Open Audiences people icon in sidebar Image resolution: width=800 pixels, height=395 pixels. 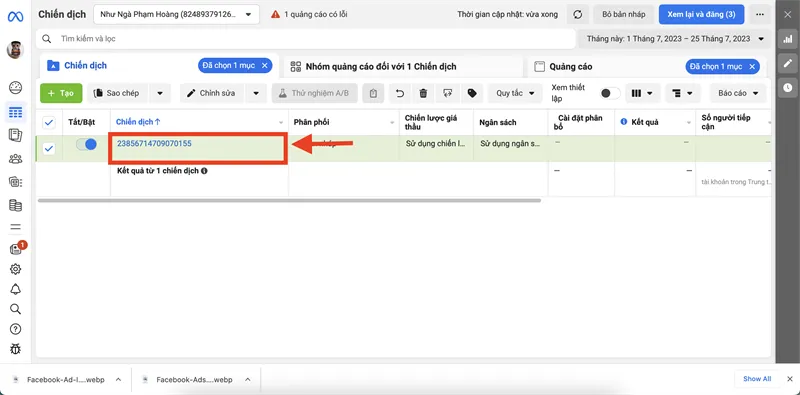click(x=15, y=159)
